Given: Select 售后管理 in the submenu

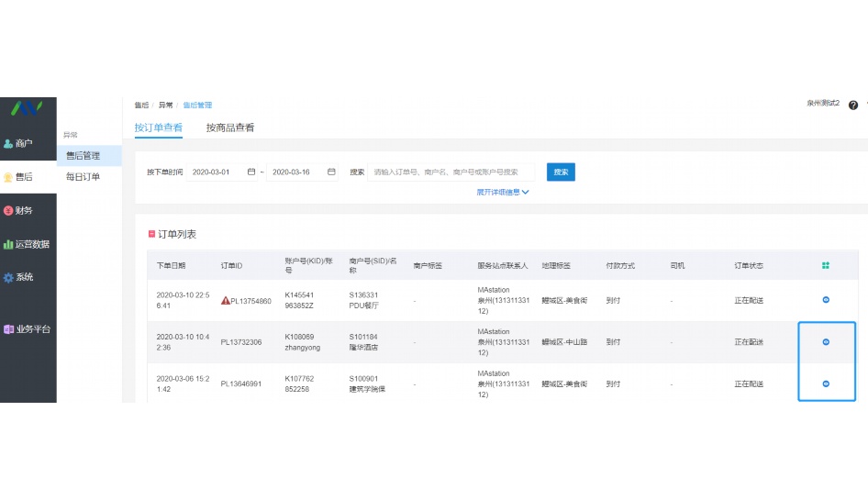Looking at the screenshot, I should click(83, 156).
